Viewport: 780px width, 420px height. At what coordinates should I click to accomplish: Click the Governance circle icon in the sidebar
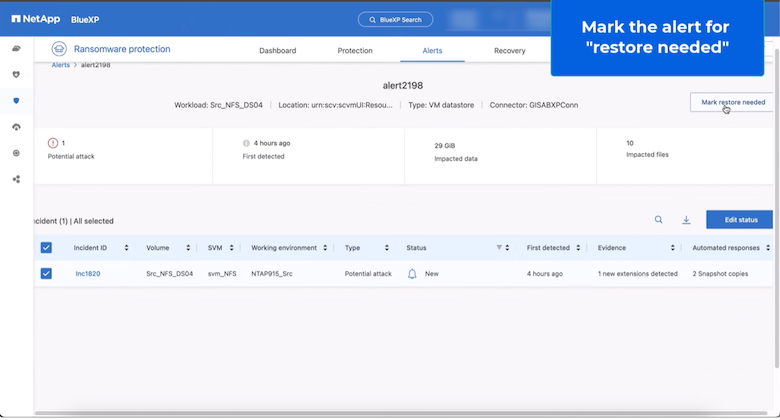click(x=16, y=153)
